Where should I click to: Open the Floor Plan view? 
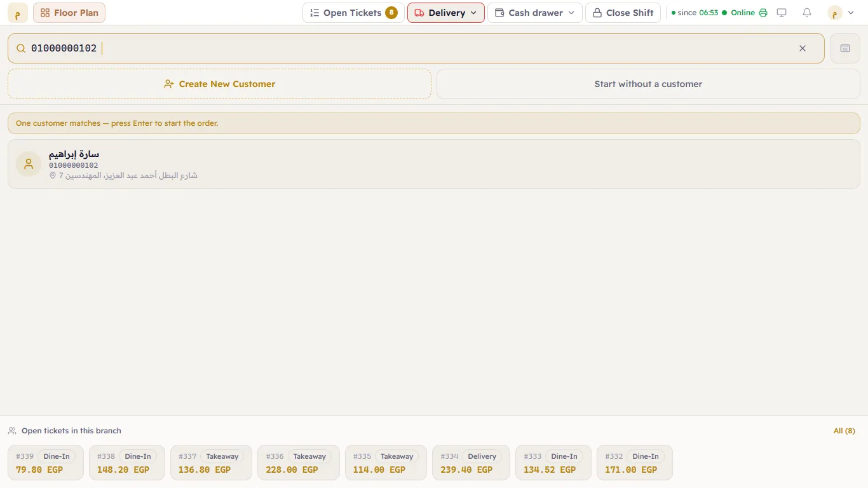click(69, 13)
